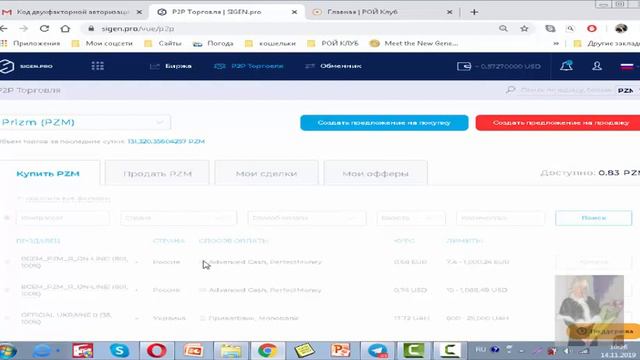
Task: Open Skype from the taskbar
Action: 119,351
